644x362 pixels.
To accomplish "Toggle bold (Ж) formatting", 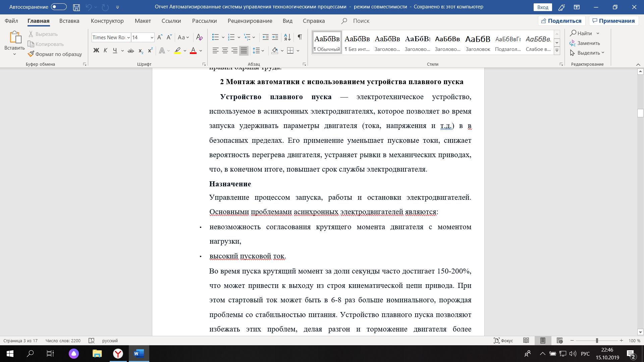I will click(x=96, y=51).
